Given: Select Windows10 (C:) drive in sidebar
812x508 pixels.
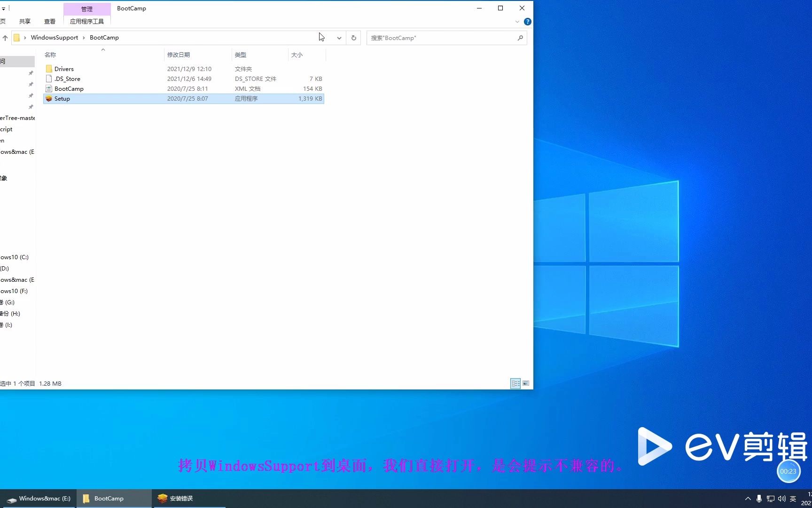Looking at the screenshot, I should pos(15,257).
